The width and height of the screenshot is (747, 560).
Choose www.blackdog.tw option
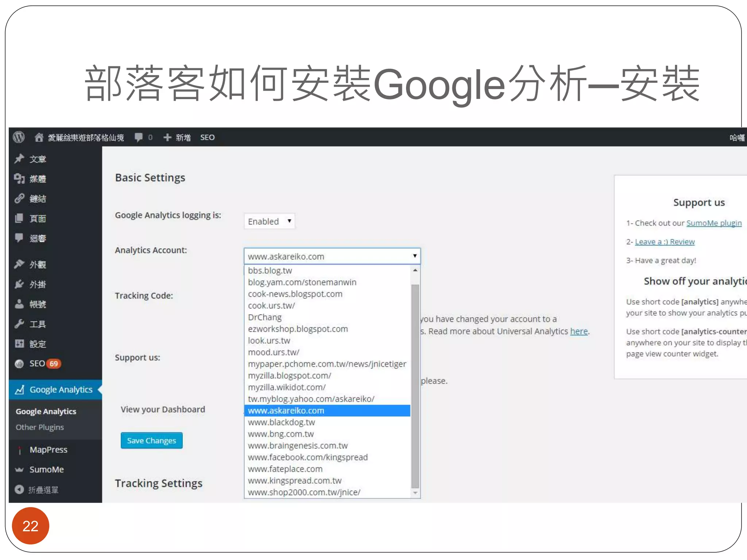pos(327,422)
